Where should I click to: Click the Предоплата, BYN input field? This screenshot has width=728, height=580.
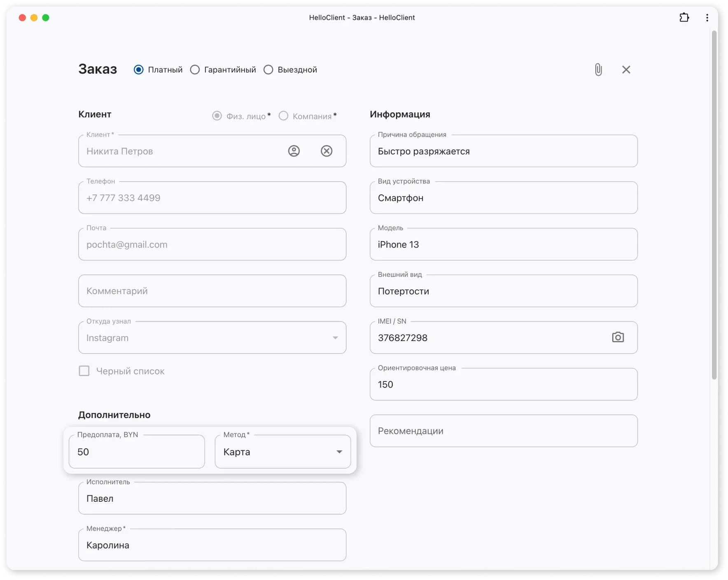point(137,452)
